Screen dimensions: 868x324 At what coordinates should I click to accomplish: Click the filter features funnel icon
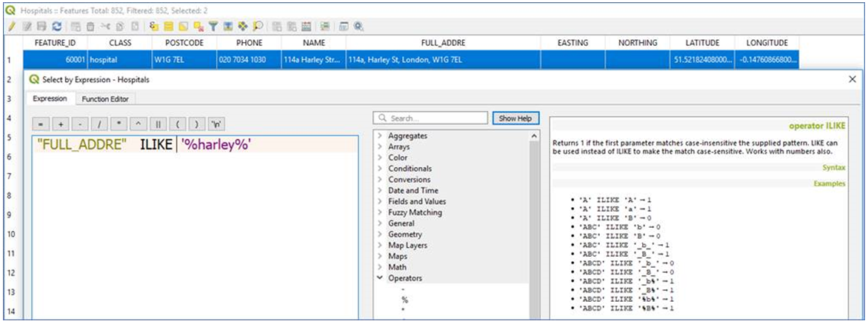[213, 26]
